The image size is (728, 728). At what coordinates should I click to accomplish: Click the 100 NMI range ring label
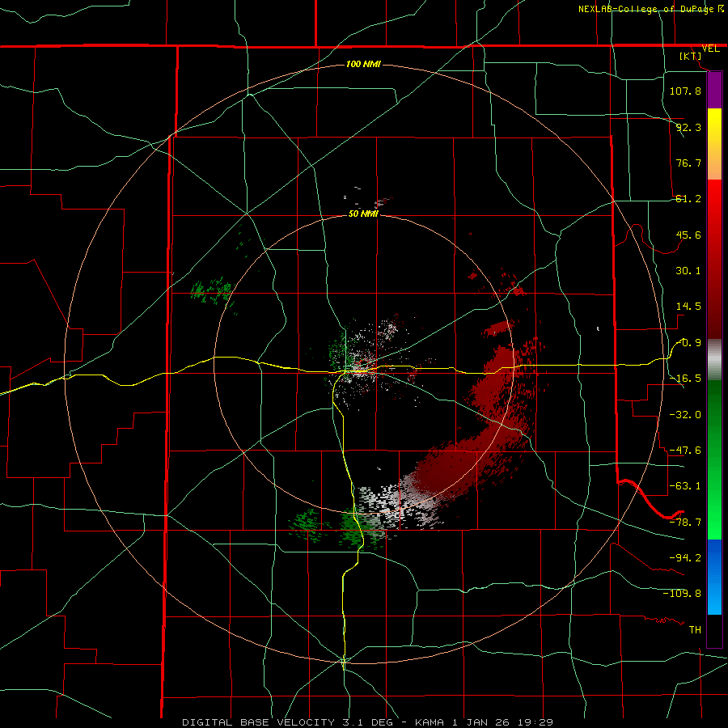click(x=363, y=64)
